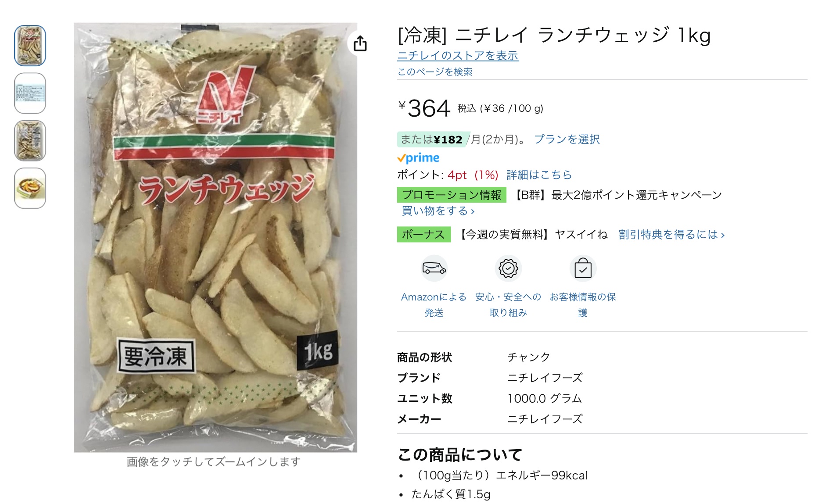818x504 pixels.
Task: Click このページを検索 link
Action: (435, 71)
